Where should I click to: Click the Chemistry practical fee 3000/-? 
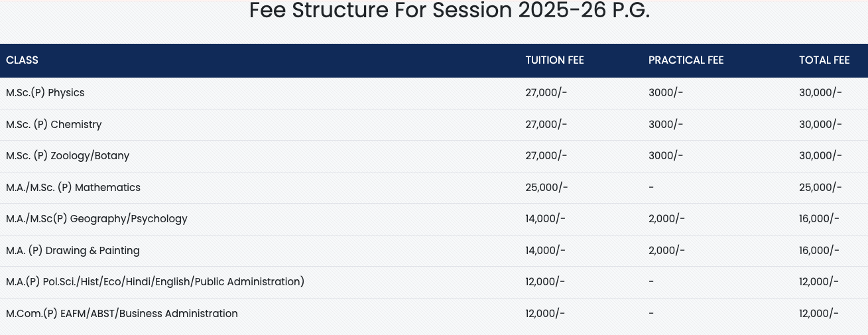[x=666, y=125]
